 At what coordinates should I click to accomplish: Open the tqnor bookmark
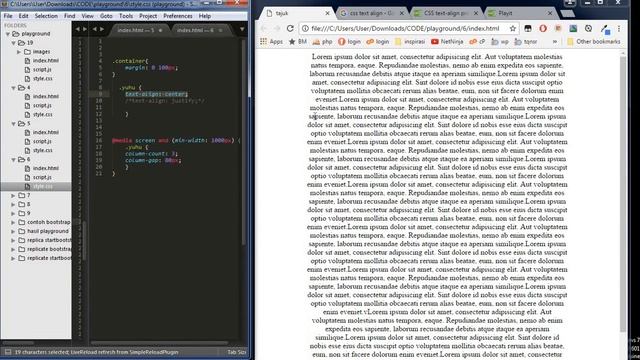click(526, 42)
